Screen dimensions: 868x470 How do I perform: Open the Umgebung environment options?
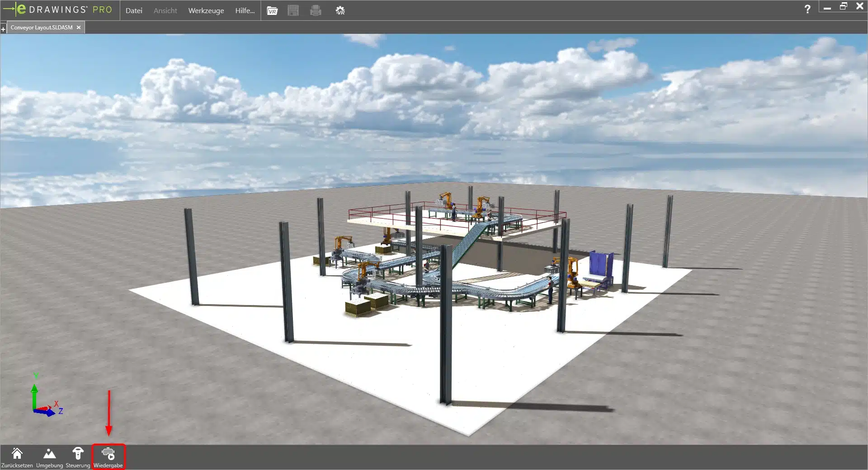click(x=49, y=454)
